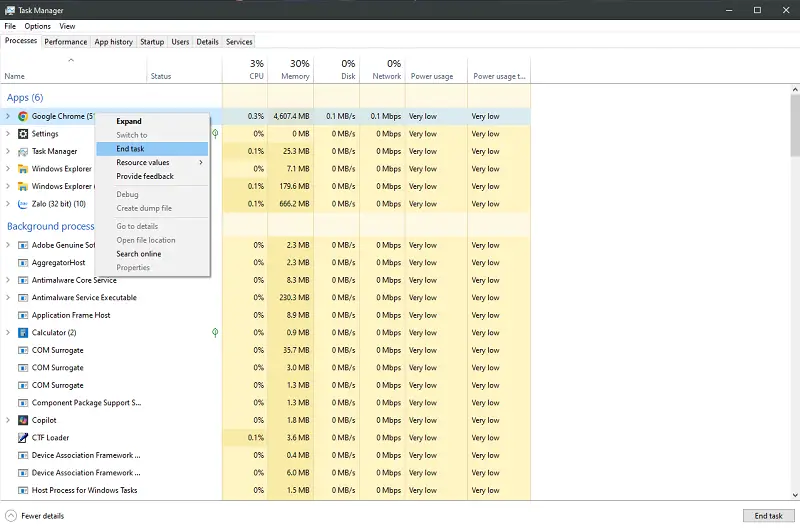This screenshot has width=800, height=531.
Task: Click the scrollbar up arrow
Action: pos(795,89)
